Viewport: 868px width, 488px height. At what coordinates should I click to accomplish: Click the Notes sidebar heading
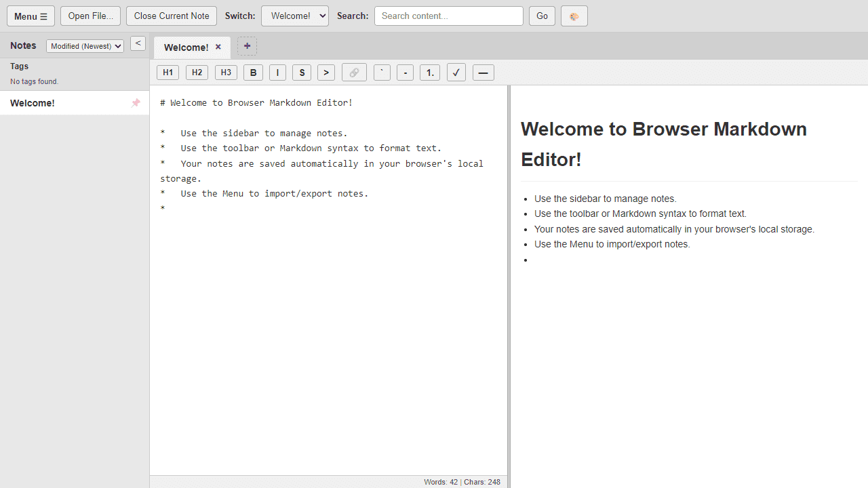(x=23, y=45)
